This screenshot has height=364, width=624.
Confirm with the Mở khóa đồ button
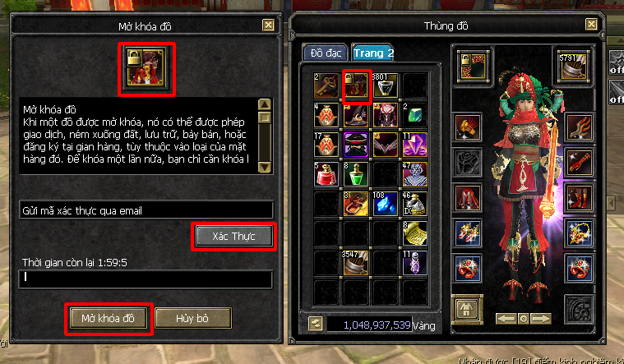109,318
